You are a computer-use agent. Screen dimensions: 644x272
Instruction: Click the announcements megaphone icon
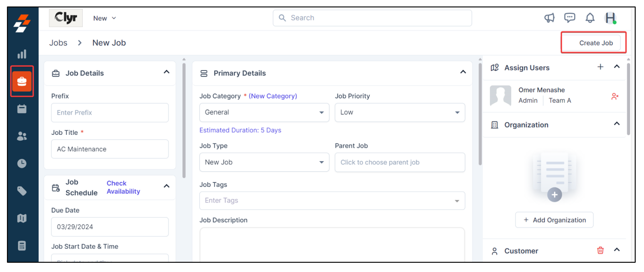point(550,18)
